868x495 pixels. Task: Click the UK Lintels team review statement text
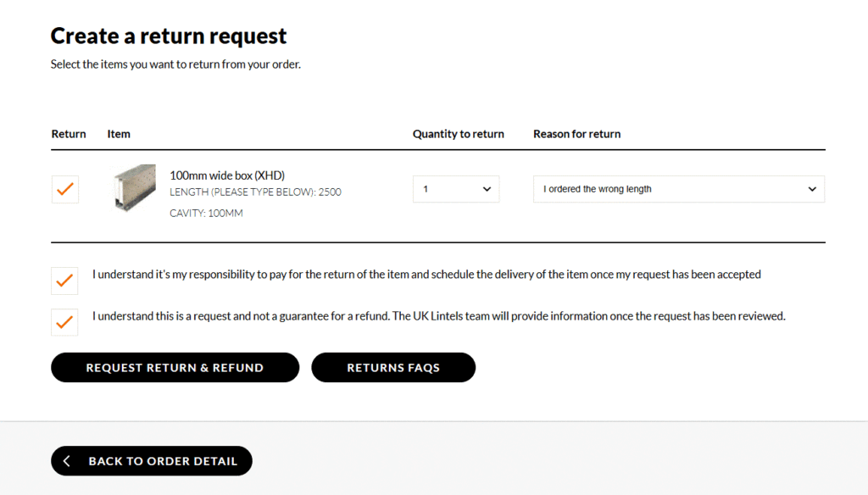(x=439, y=316)
